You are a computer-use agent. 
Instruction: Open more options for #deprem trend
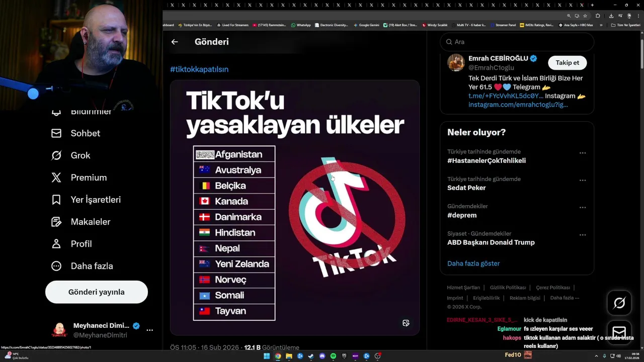pyautogui.click(x=583, y=207)
